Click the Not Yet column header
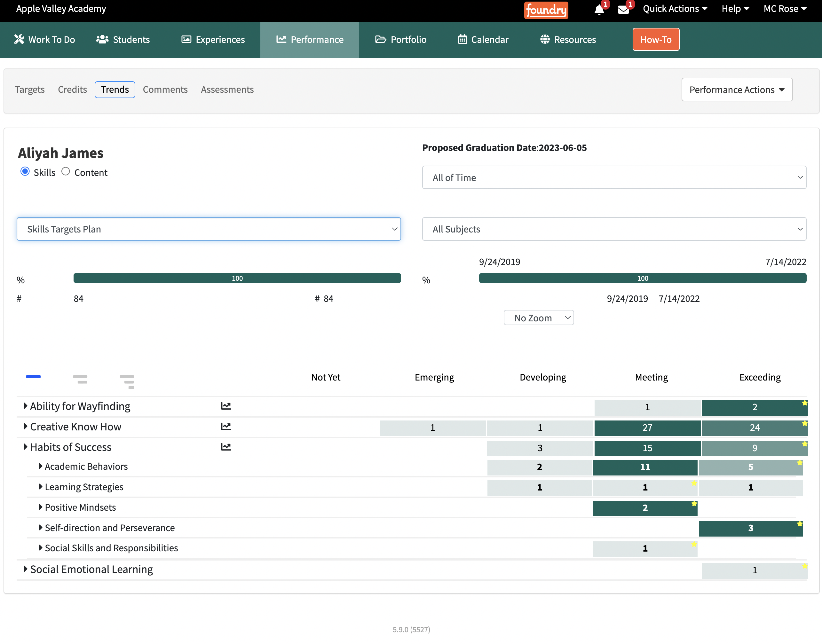The height and width of the screenshot is (644, 822). pos(326,377)
